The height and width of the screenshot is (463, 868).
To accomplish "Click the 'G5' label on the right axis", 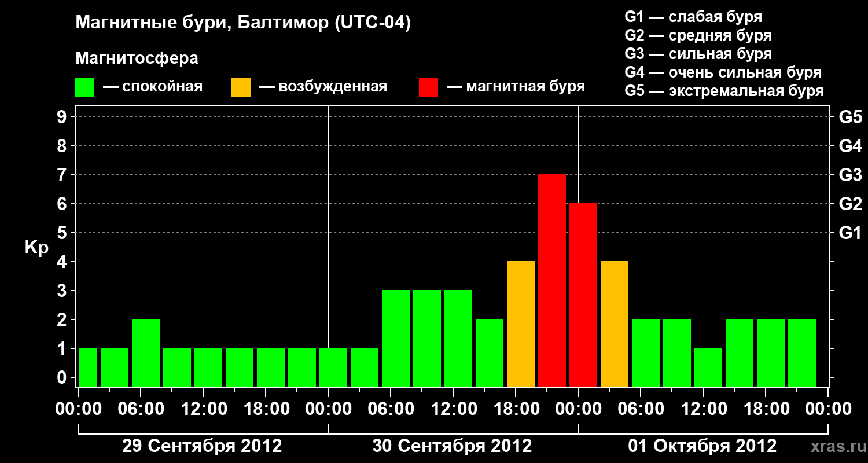I will (850, 117).
